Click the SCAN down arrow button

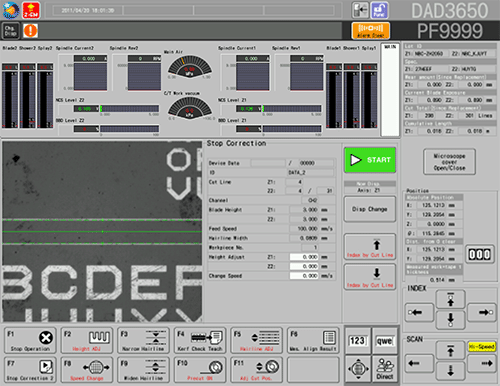click(450, 371)
